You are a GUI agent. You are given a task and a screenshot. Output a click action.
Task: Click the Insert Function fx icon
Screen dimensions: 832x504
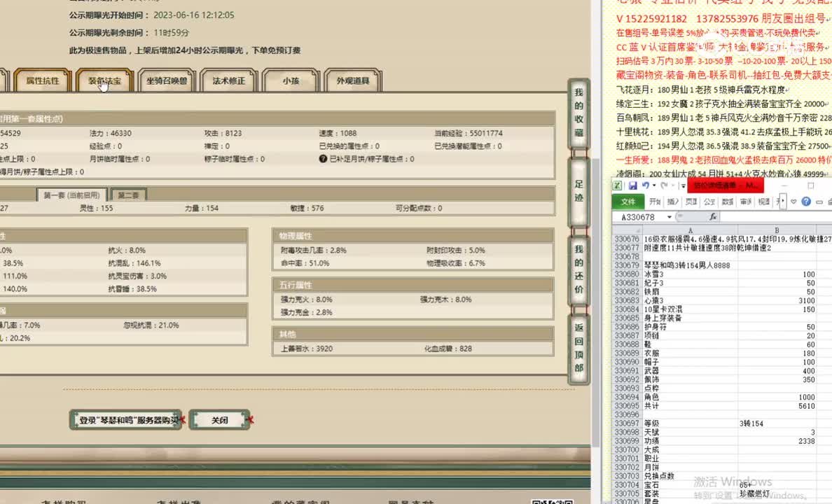coord(713,216)
